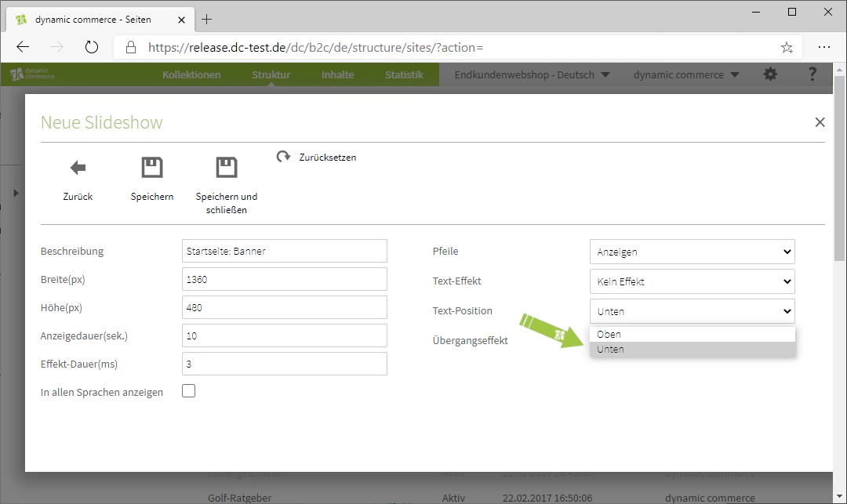Open the dynamic commerce user dropdown
The width and height of the screenshot is (847, 504).
(686, 74)
